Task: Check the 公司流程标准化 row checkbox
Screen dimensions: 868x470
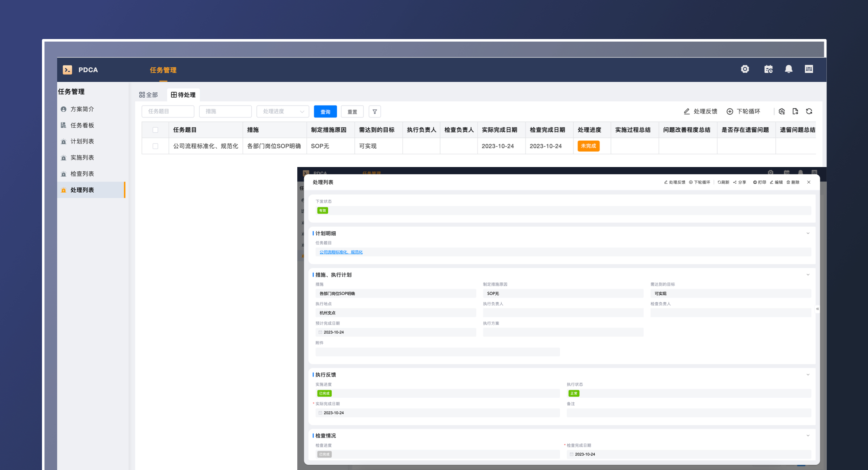Action: coord(155,146)
